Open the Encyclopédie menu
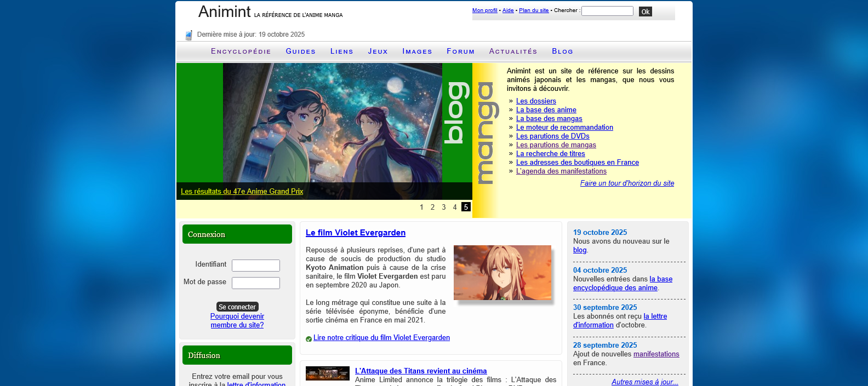868x386 pixels. pos(241,51)
